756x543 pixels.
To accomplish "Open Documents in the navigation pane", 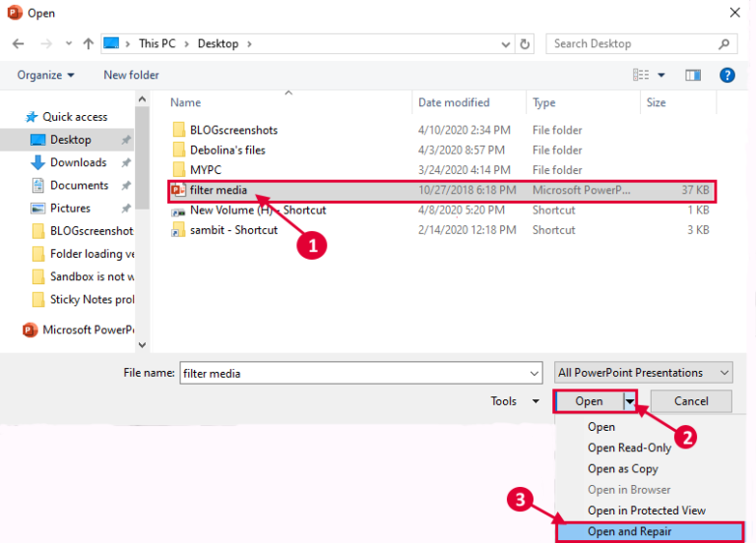I will click(x=70, y=186).
